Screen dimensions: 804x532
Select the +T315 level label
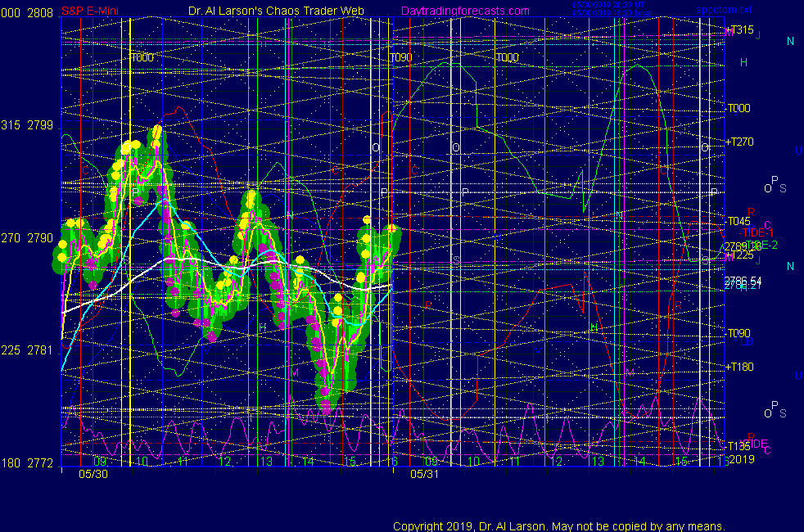pos(739,29)
